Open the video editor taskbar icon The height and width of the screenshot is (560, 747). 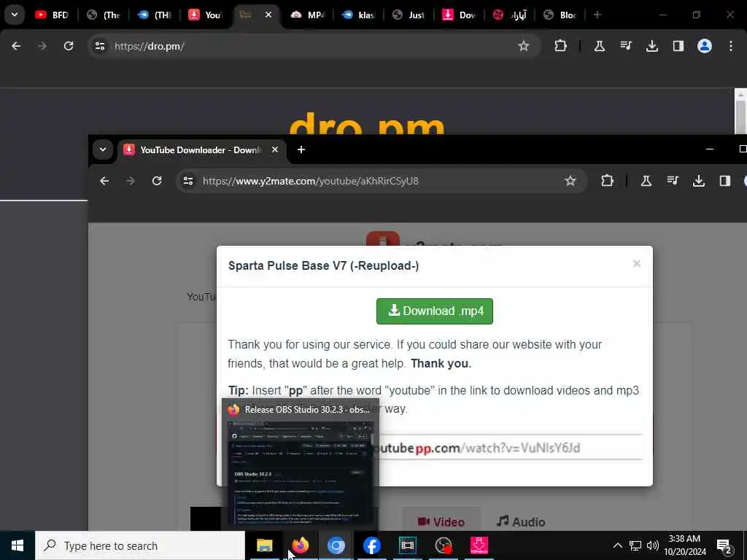(407, 545)
